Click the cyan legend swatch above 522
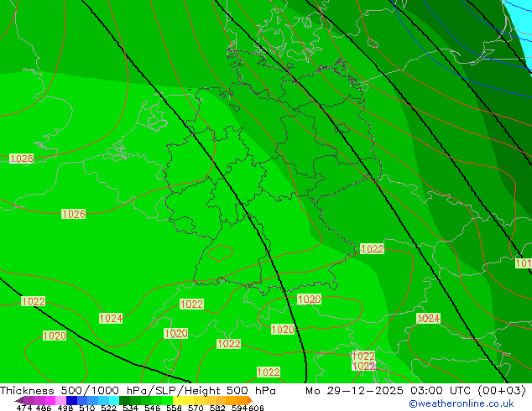Screen dimensions: 532x411 coord(114,400)
